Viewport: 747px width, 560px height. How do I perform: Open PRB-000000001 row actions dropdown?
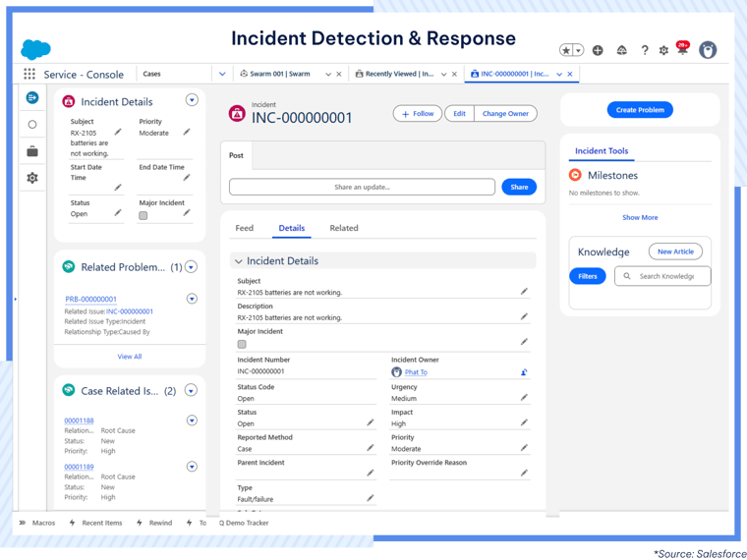[192, 299]
